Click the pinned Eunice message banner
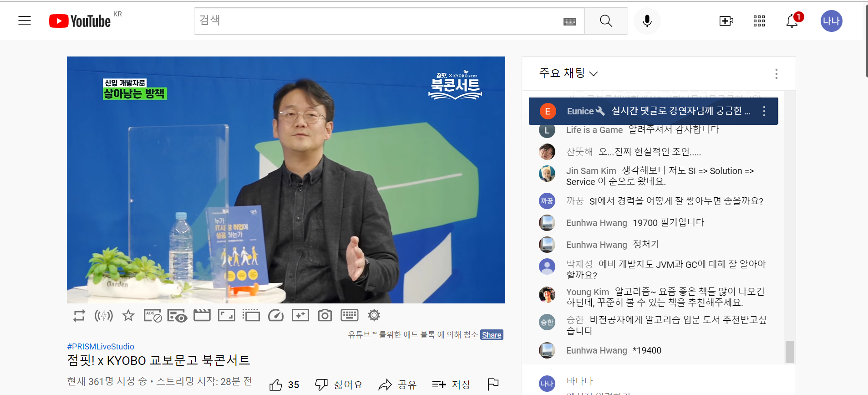This screenshot has height=395, width=868. tap(653, 111)
